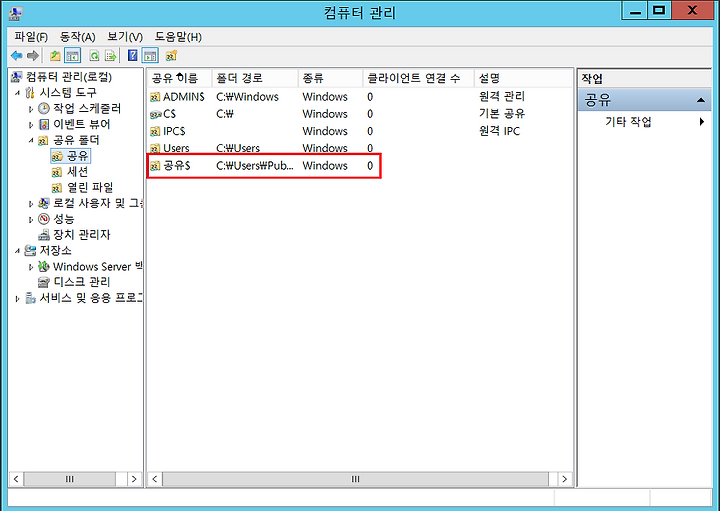Collapse the 공유 actions section arrow
This screenshot has width=720, height=511.
click(701, 100)
